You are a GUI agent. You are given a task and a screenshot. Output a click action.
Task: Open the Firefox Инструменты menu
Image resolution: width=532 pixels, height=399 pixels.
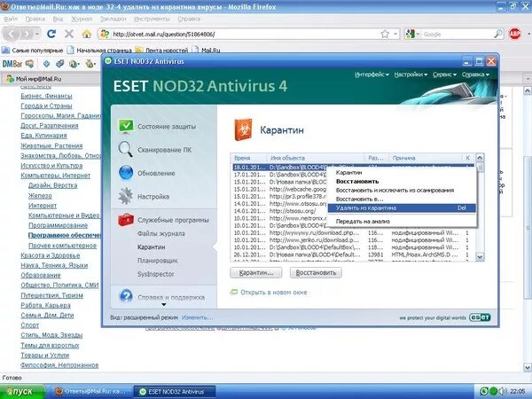point(152,19)
